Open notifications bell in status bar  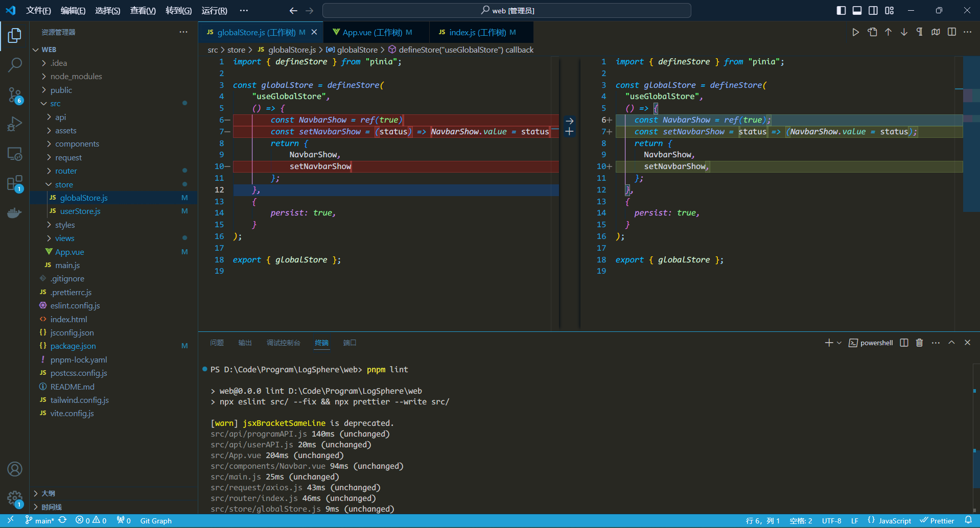[x=968, y=520]
